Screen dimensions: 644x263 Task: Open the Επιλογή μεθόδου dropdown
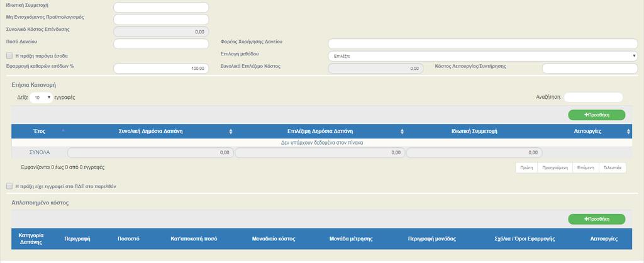482,56
